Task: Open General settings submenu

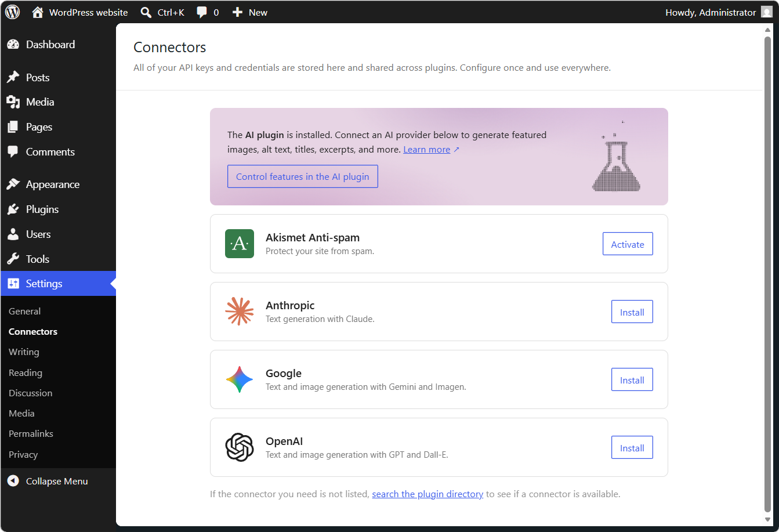Action: (25, 311)
